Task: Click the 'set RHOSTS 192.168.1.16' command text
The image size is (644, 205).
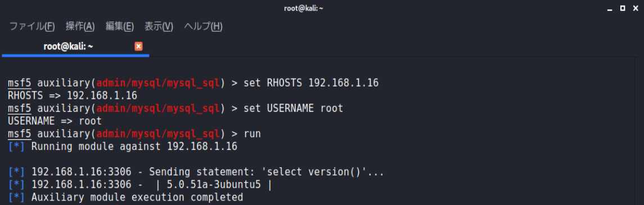Action: (311, 83)
